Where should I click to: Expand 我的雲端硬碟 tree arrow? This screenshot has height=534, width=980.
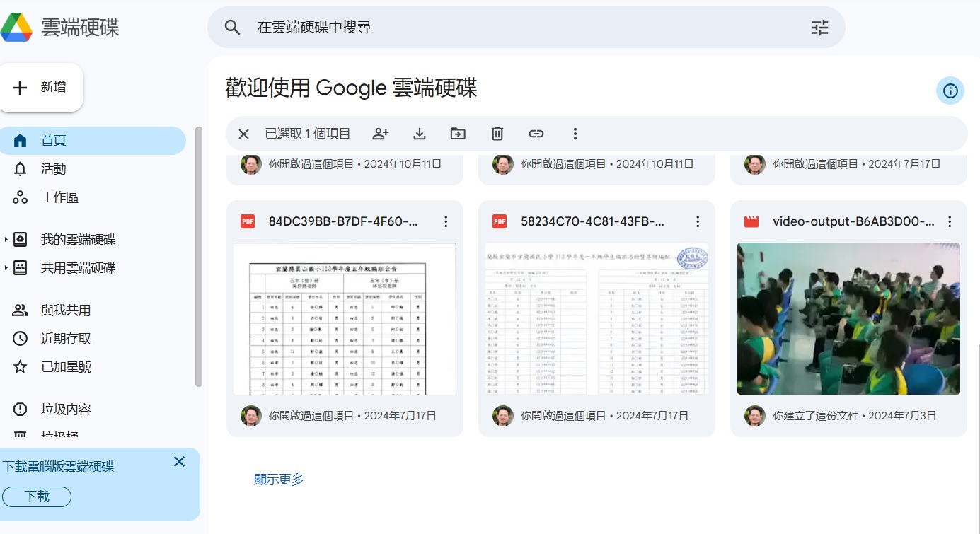(x=6, y=240)
